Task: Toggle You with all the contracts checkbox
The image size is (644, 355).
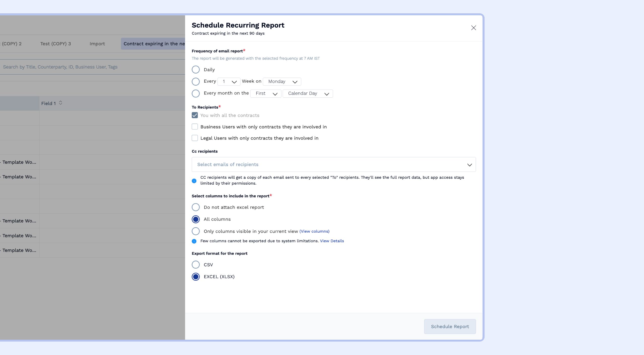Action: [x=195, y=115]
